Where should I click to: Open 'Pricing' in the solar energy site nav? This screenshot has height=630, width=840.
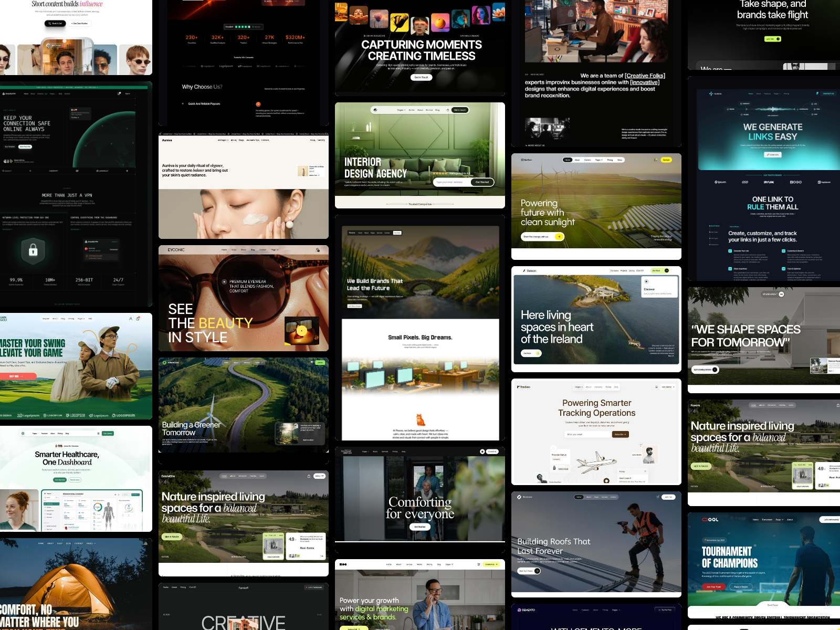coord(610,160)
